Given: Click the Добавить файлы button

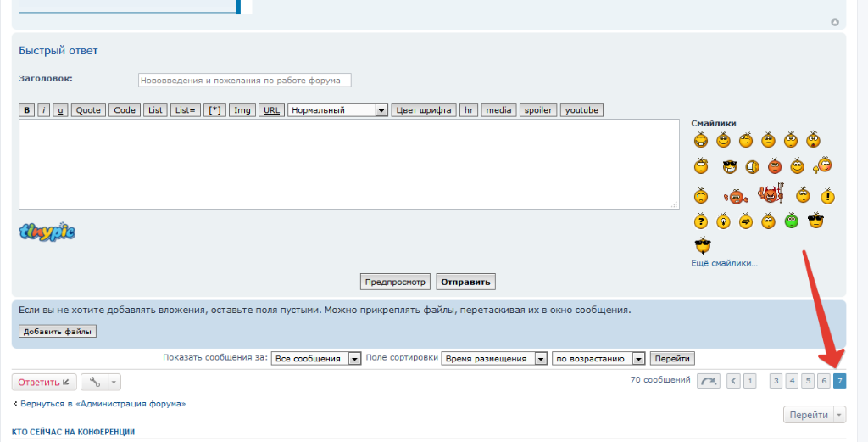Looking at the screenshot, I should click(58, 331).
